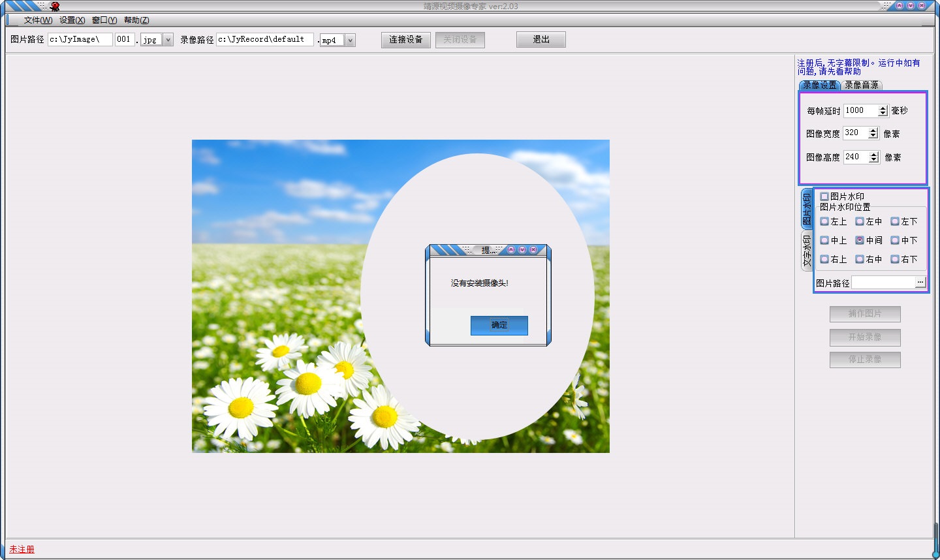The height and width of the screenshot is (560, 940).
Task: Open the jpg image format dropdown
Action: (168, 40)
